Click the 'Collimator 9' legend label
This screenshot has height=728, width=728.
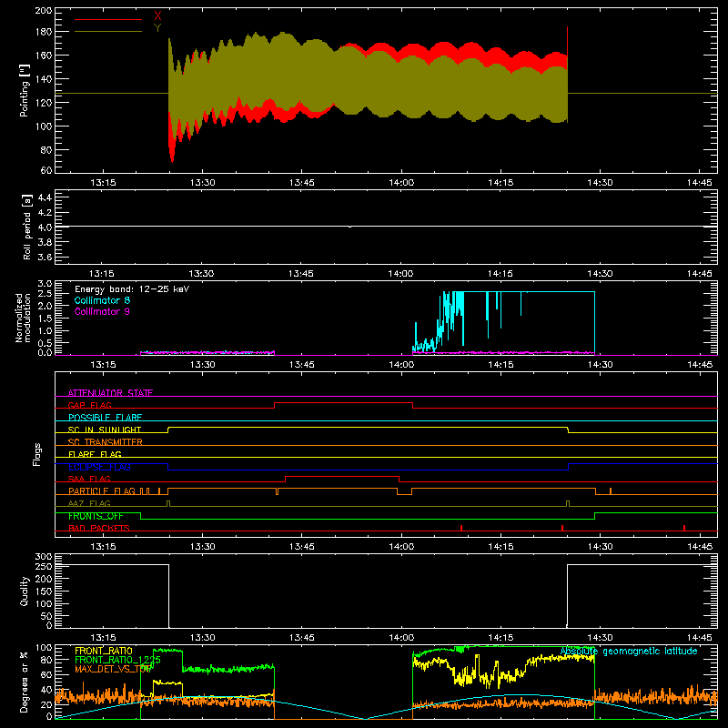click(102, 311)
